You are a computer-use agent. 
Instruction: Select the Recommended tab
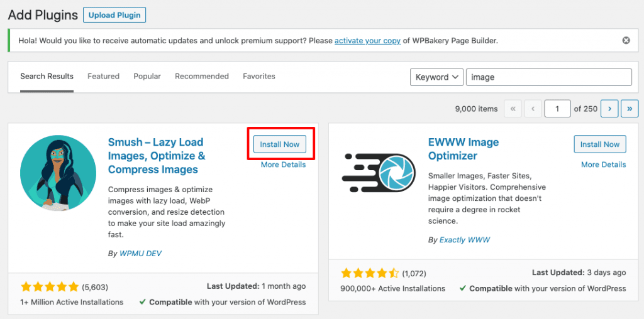point(201,77)
